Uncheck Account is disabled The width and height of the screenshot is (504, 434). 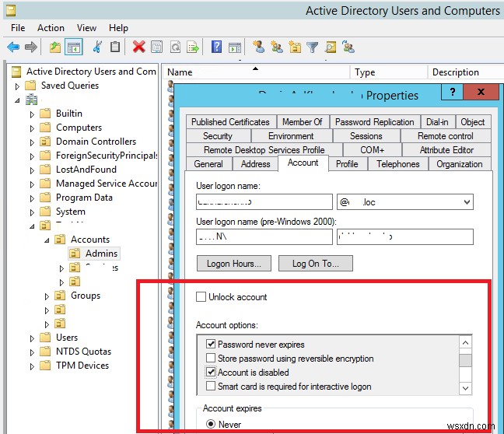pos(211,372)
